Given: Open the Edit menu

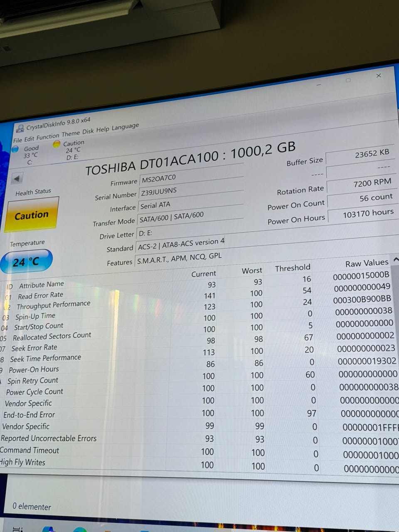Looking at the screenshot, I should [29, 138].
